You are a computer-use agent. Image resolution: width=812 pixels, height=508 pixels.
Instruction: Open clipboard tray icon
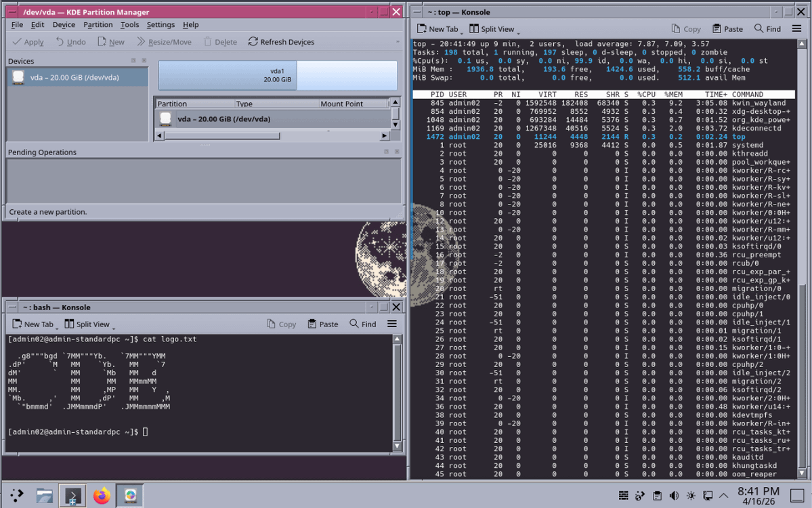(657, 496)
